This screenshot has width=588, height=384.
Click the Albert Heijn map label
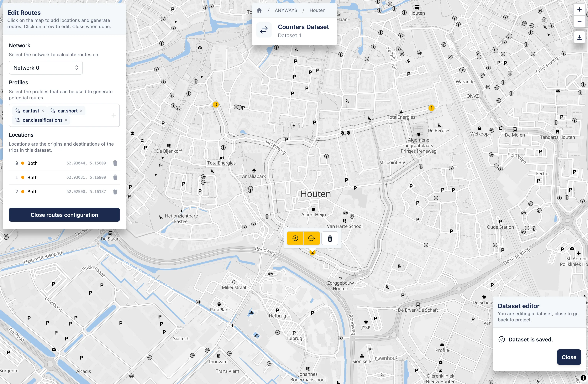(x=313, y=215)
